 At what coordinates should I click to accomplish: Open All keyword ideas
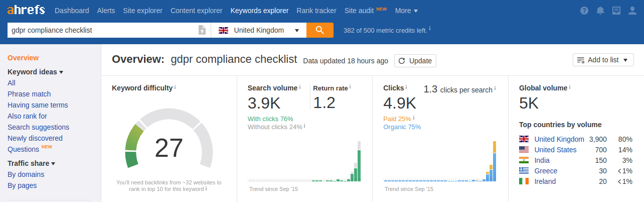tap(12, 83)
